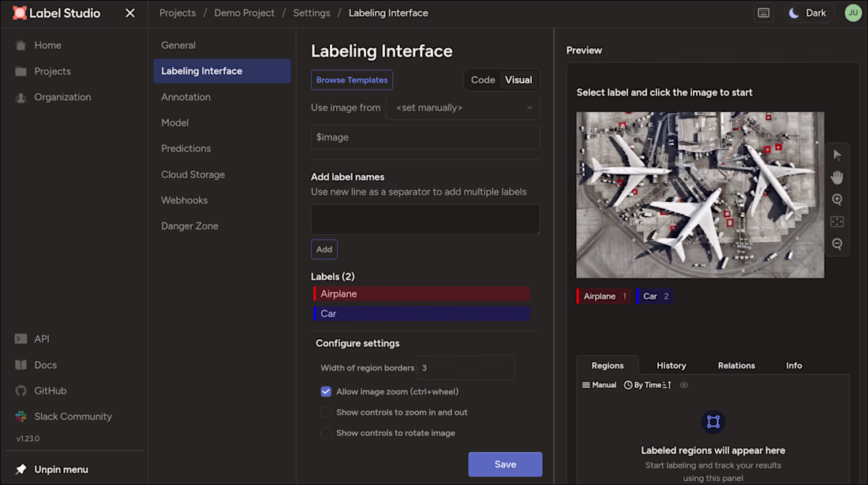Screen dimensions: 868x485
Task: Click the zoom in magnifier icon
Action: click(x=837, y=200)
